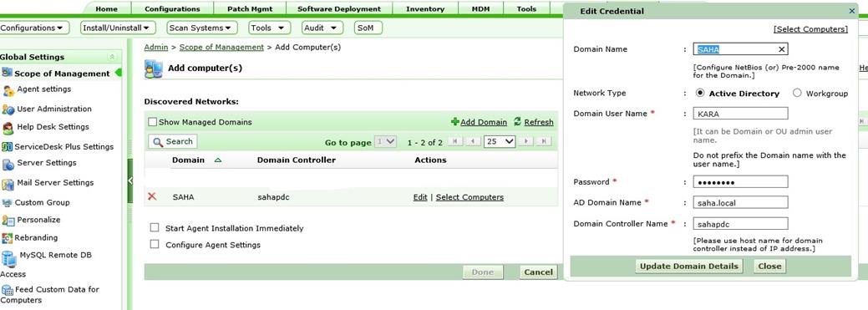Click the MySQL Remote DB icon
Viewport: 868px width, 310px height.
pyautogui.click(x=8, y=258)
